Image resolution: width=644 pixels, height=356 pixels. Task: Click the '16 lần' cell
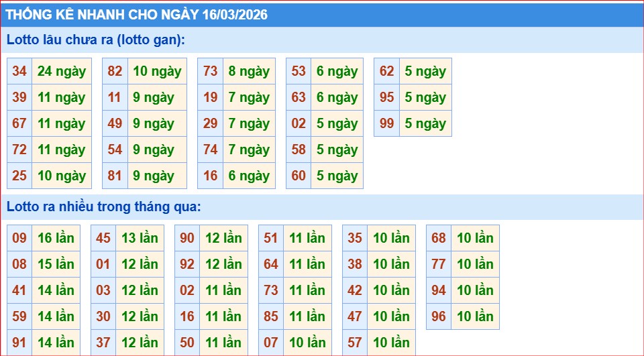tap(56, 238)
